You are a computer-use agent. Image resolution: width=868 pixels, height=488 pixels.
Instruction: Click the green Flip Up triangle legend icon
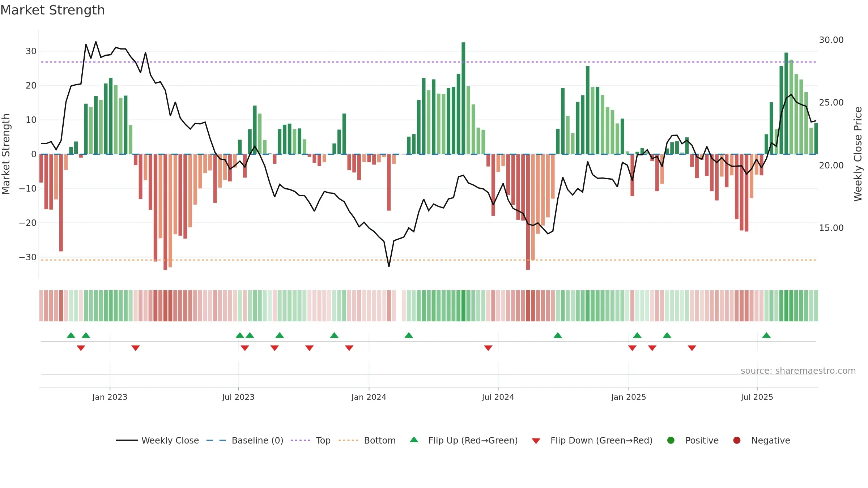414,440
